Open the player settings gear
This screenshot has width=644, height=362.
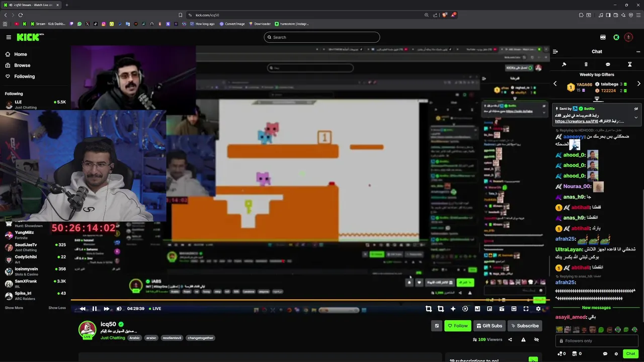(x=538, y=309)
